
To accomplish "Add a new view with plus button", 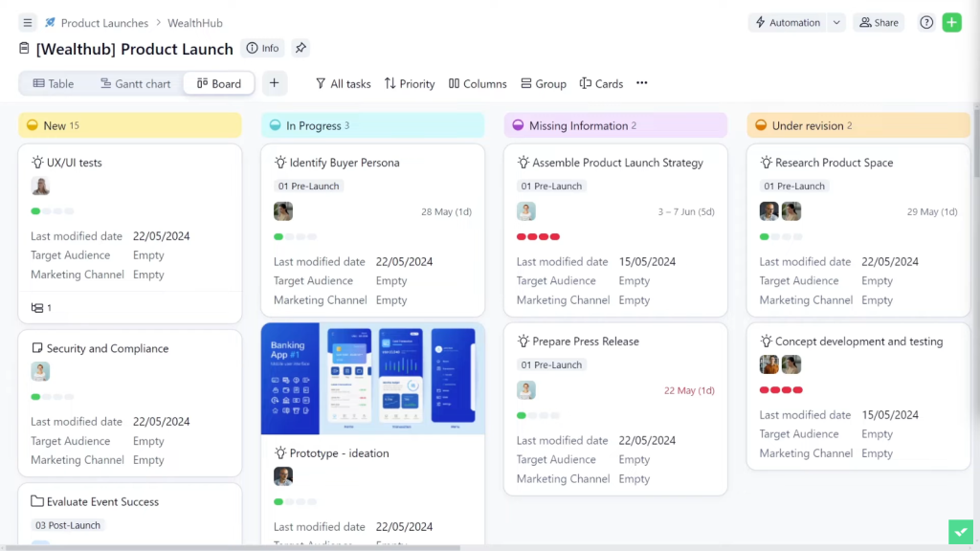I will [x=274, y=83].
